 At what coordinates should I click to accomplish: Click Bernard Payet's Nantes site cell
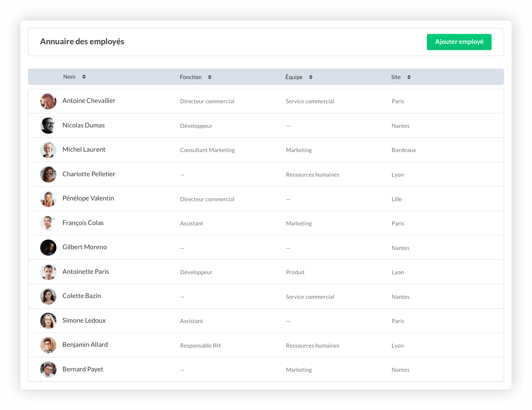click(x=401, y=370)
